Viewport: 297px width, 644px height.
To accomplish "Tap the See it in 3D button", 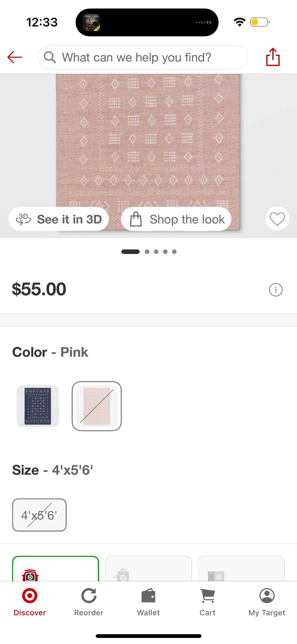I will pos(59,219).
